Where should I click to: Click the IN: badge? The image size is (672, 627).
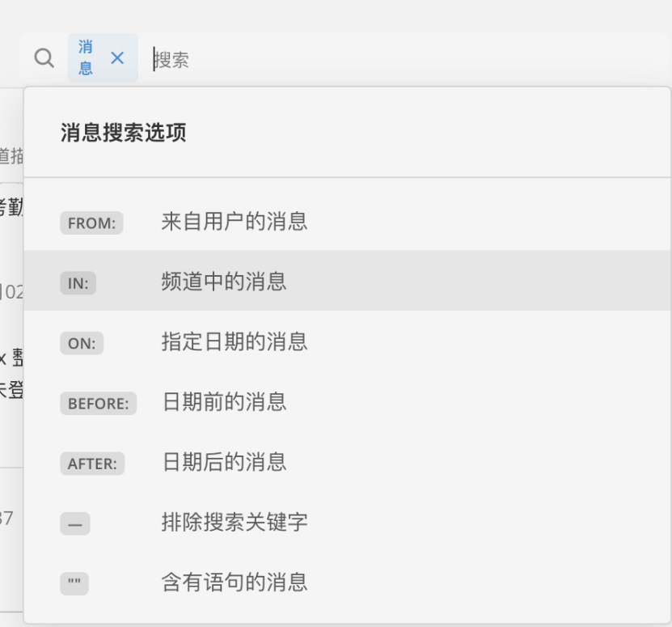[x=78, y=283]
